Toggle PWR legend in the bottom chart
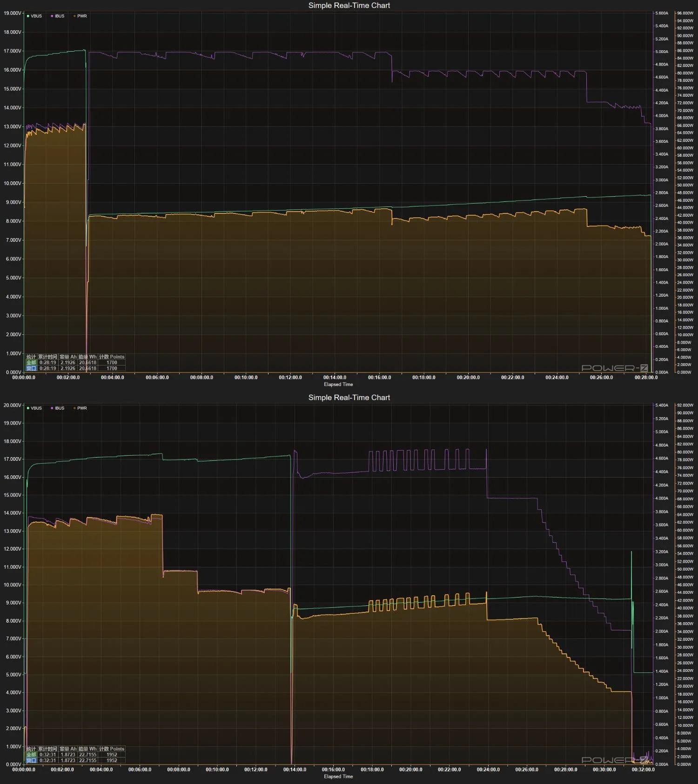 [80, 408]
